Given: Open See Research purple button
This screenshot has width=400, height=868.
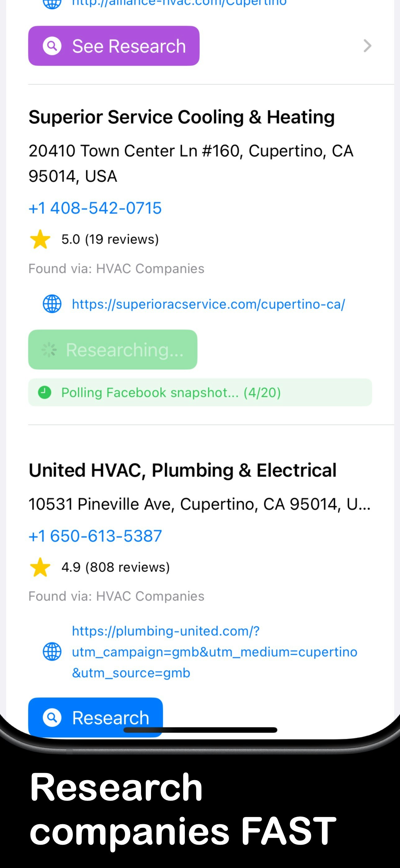Looking at the screenshot, I should pyautogui.click(x=114, y=46).
